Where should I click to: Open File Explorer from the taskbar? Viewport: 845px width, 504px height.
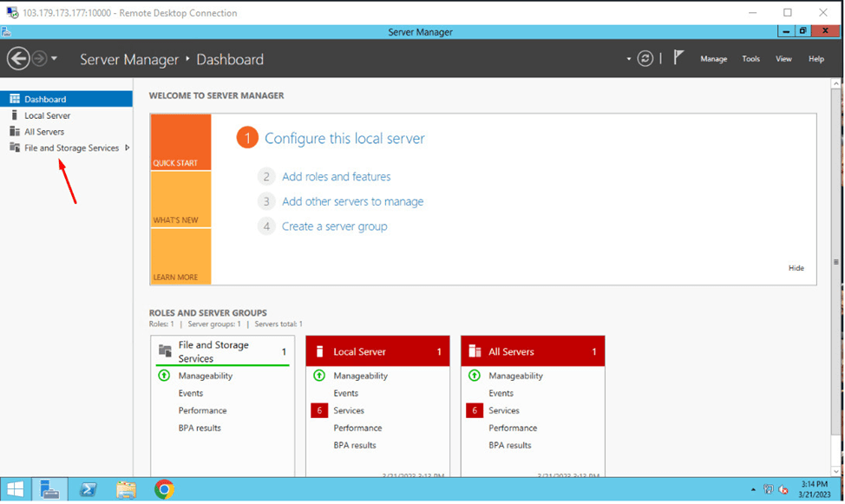click(126, 489)
